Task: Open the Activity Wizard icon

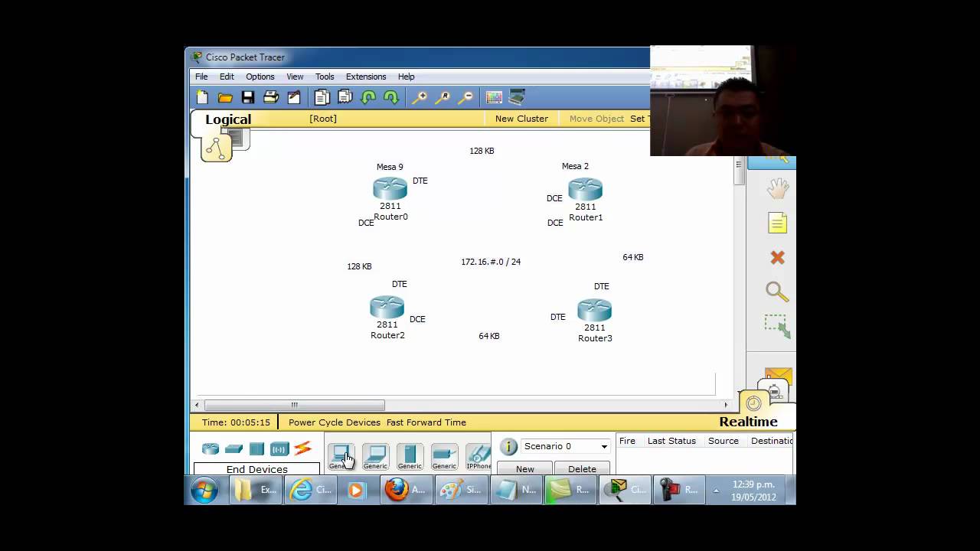Action: (x=294, y=97)
